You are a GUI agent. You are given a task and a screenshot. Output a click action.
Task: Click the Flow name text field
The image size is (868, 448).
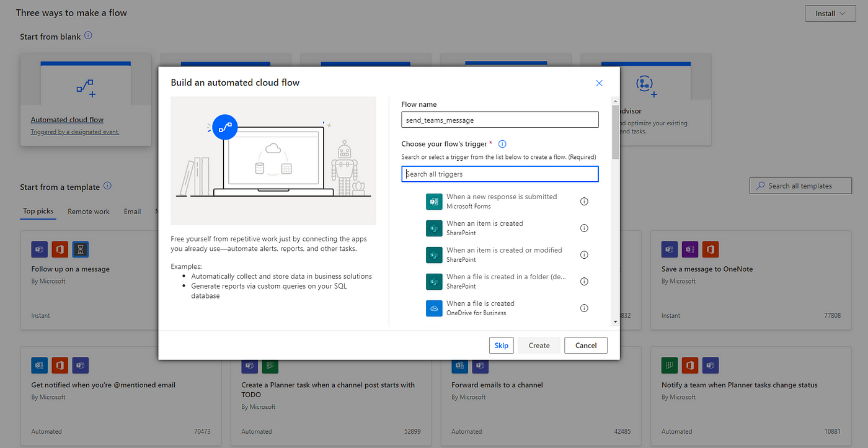click(x=500, y=120)
